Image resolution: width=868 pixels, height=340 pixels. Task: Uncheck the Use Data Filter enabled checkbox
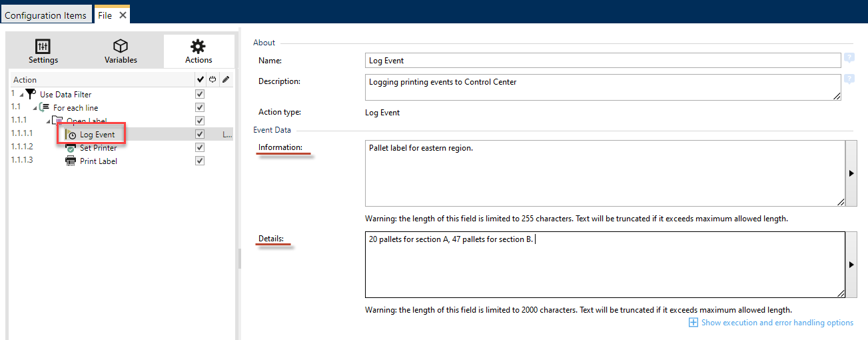(x=200, y=94)
